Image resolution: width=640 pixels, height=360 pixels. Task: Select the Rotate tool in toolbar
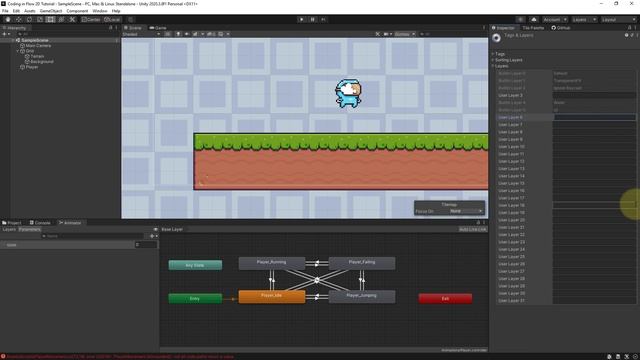pyautogui.click(x=29, y=19)
